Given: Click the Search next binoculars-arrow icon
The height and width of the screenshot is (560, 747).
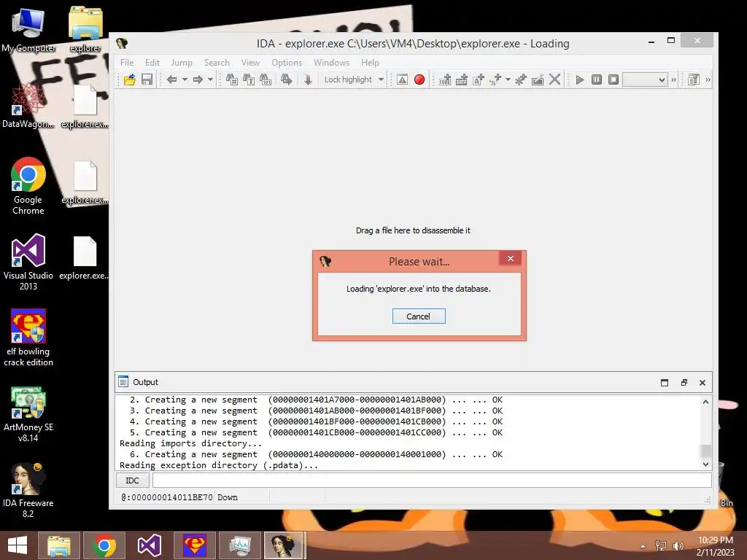Looking at the screenshot, I should click(286, 79).
